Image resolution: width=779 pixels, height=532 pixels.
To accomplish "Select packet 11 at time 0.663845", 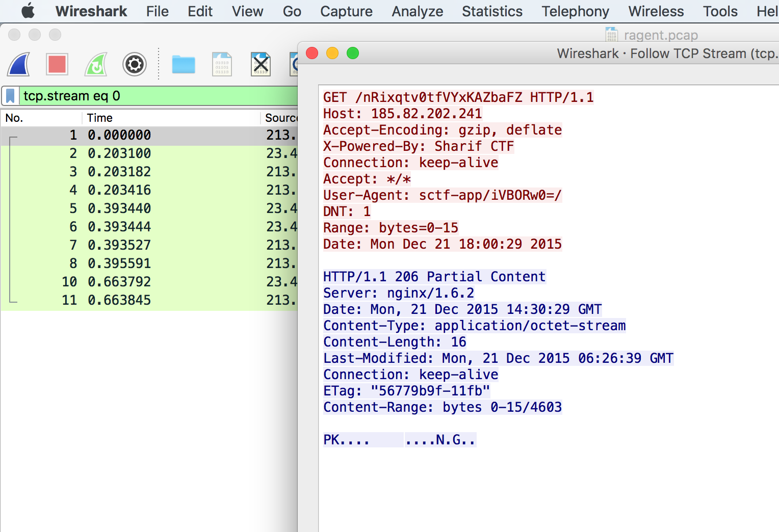I will pos(149,300).
